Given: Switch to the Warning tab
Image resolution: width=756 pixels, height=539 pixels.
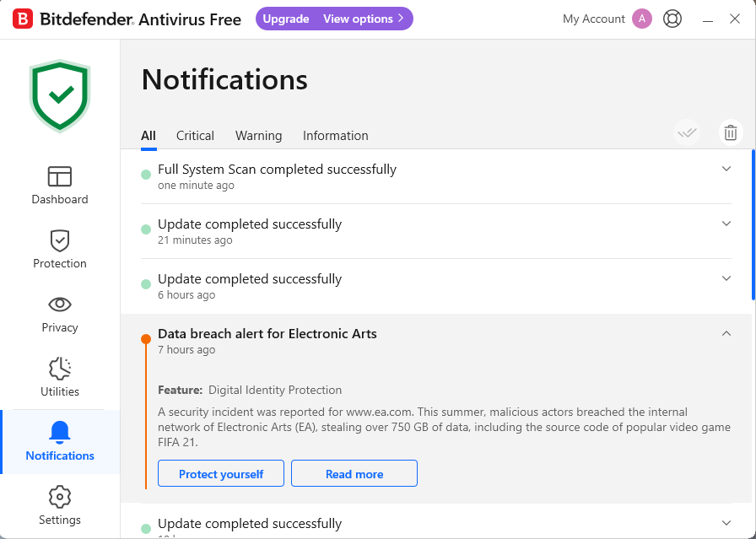Looking at the screenshot, I should pyautogui.click(x=258, y=136).
